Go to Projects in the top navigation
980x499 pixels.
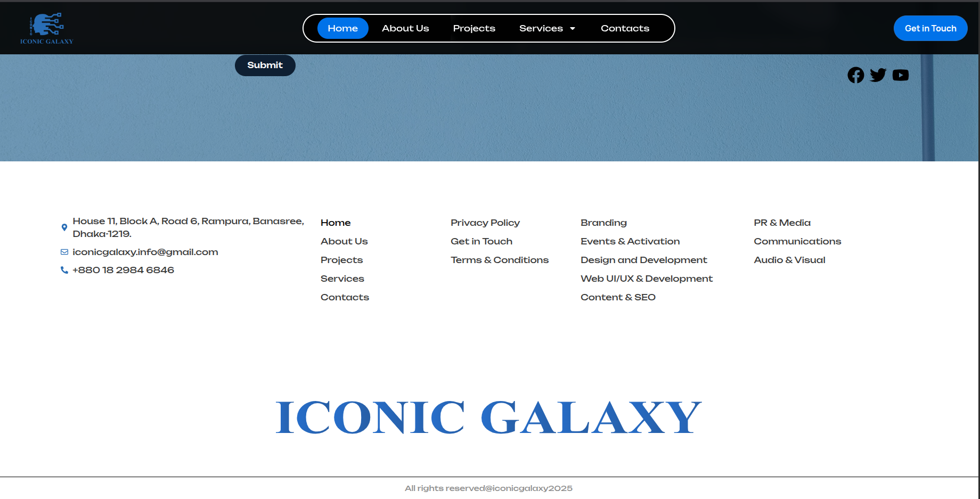(x=474, y=28)
